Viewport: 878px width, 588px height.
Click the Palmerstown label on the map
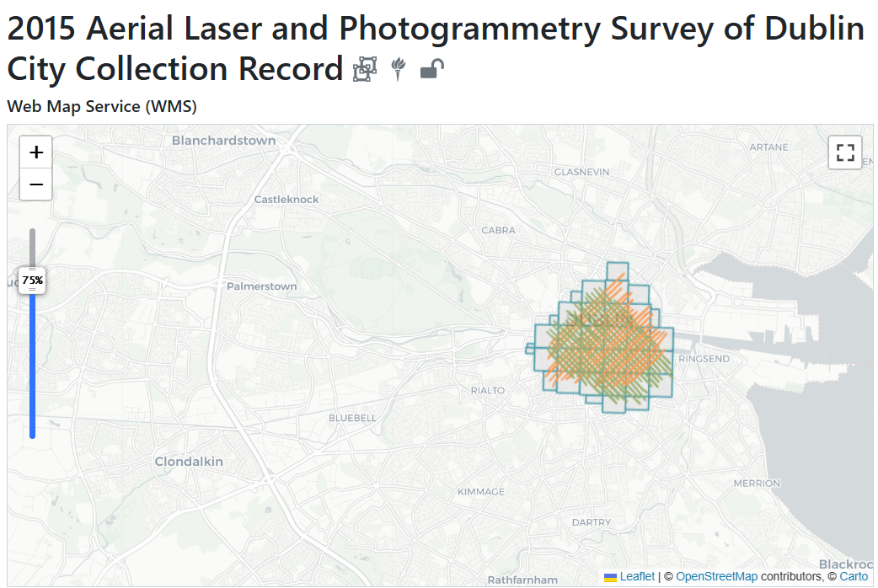(261, 286)
